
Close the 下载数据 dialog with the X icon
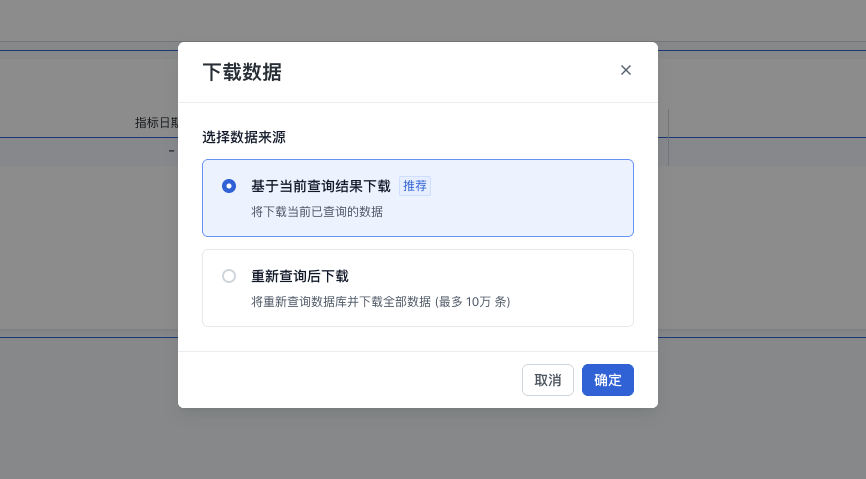pos(626,70)
